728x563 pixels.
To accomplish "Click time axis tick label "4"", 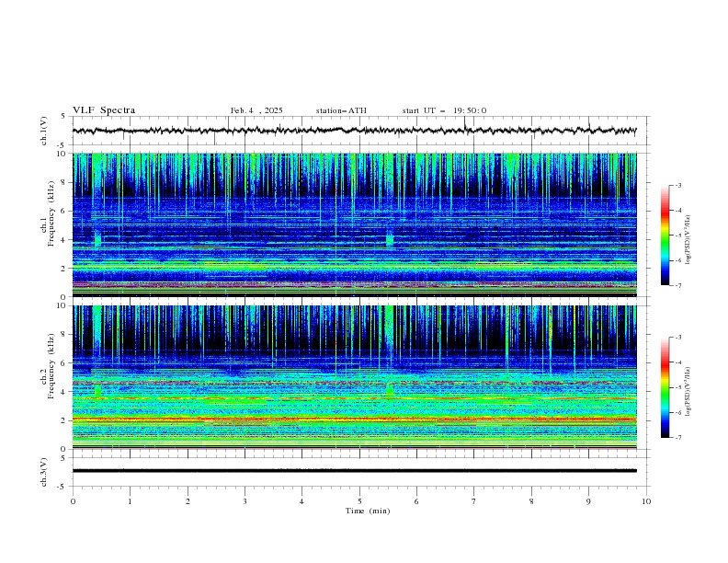I will pyautogui.click(x=301, y=501).
